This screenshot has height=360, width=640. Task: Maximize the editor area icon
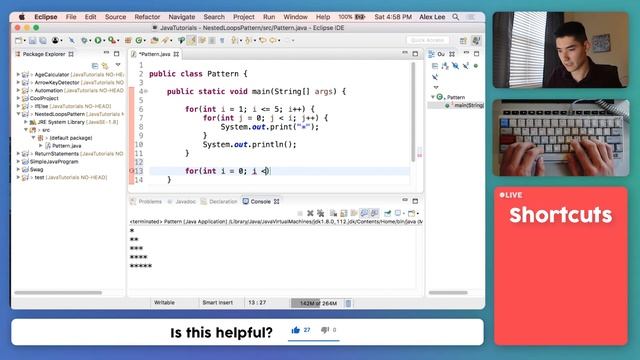tap(415, 54)
